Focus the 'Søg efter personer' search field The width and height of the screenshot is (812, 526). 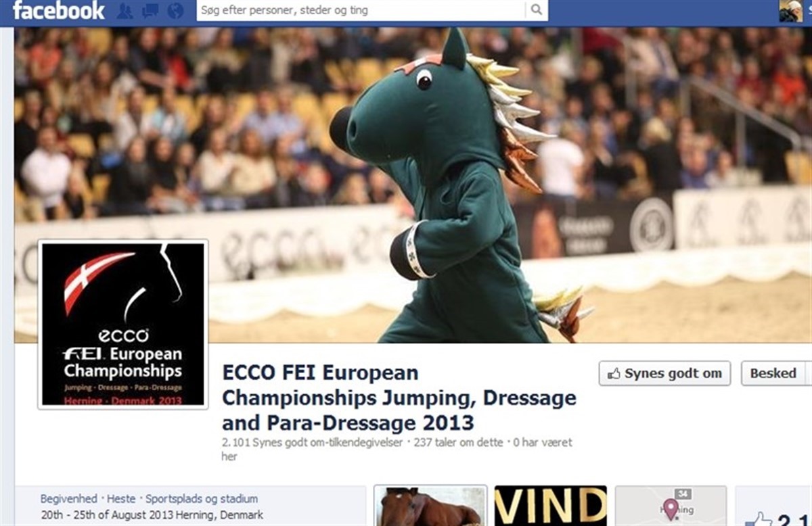coord(361,10)
